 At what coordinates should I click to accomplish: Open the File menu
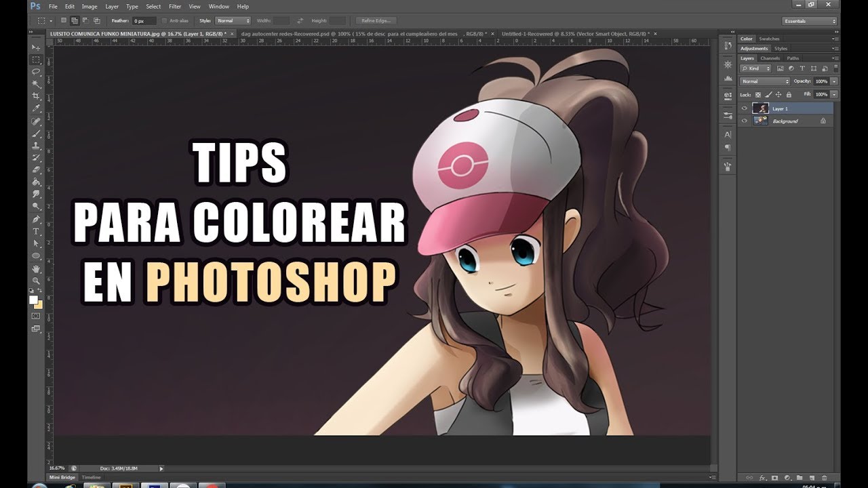tap(53, 6)
